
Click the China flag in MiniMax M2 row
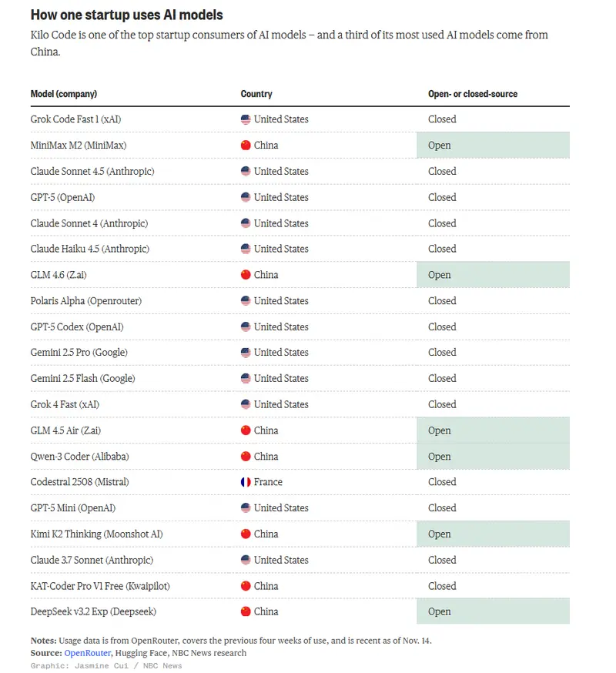tap(246, 146)
